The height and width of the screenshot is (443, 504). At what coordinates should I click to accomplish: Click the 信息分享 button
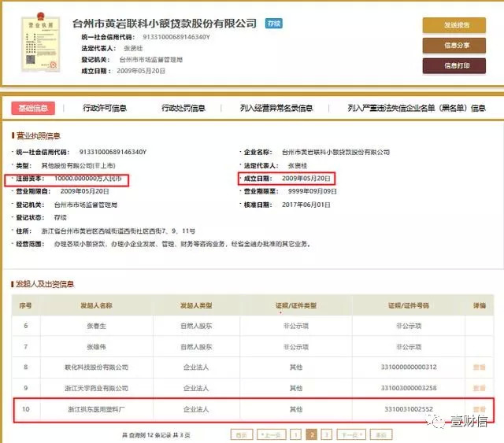(x=454, y=46)
